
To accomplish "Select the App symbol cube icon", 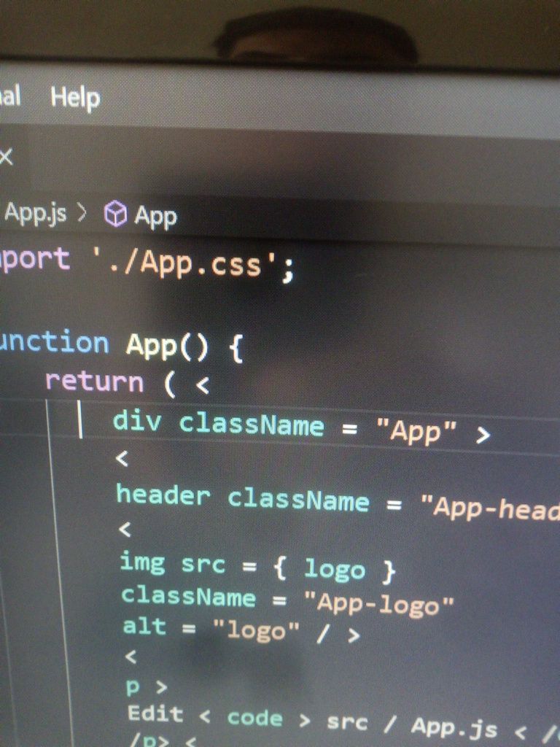I will point(116,213).
